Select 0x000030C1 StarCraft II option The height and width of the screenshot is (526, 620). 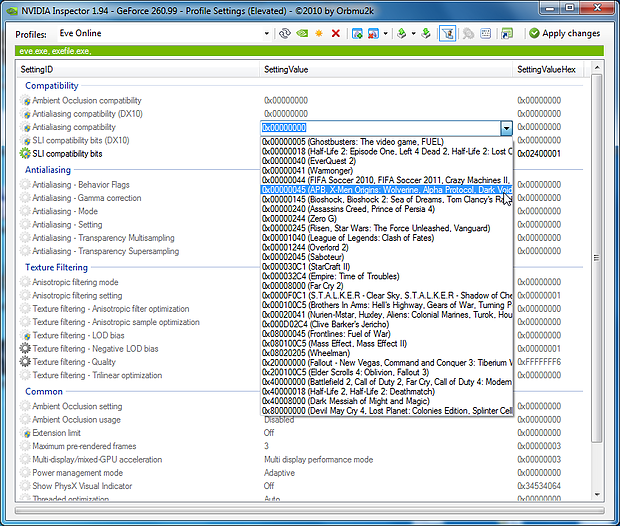pos(387,267)
